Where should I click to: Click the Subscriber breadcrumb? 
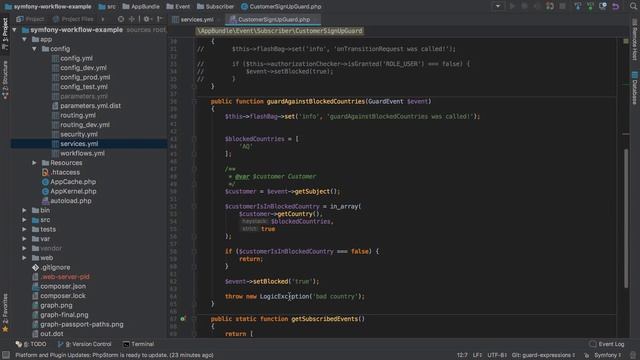click(216, 7)
